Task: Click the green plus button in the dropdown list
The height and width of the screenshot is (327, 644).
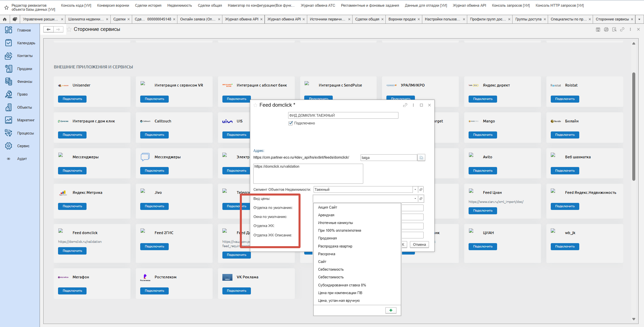Action: click(x=391, y=310)
